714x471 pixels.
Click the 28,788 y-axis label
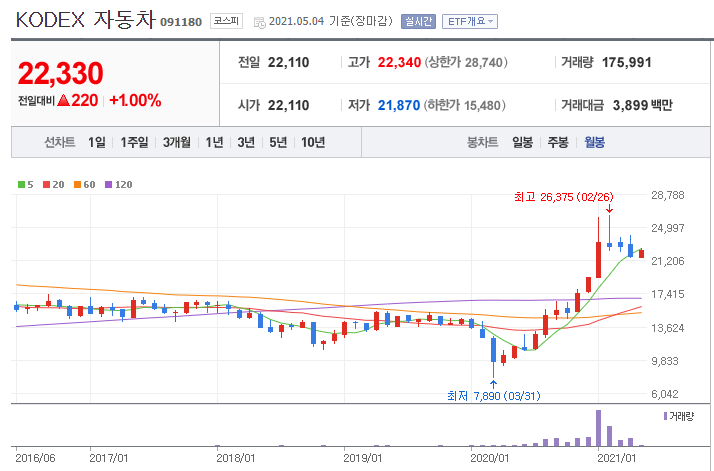point(668,195)
